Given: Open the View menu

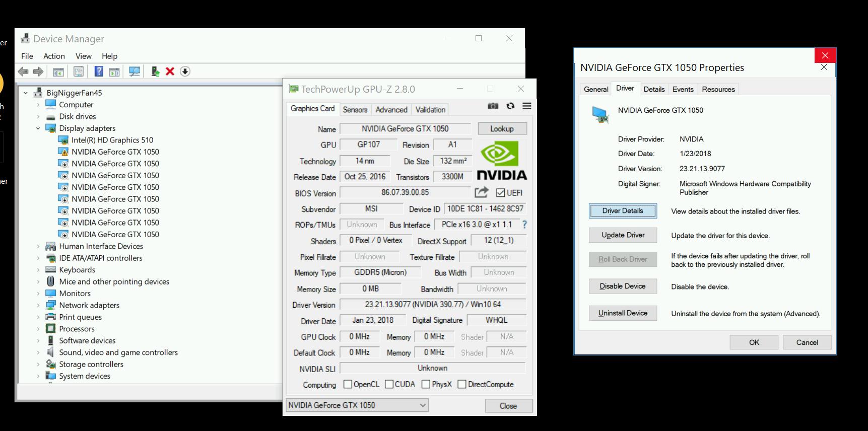Looking at the screenshot, I should click(83, 56).
